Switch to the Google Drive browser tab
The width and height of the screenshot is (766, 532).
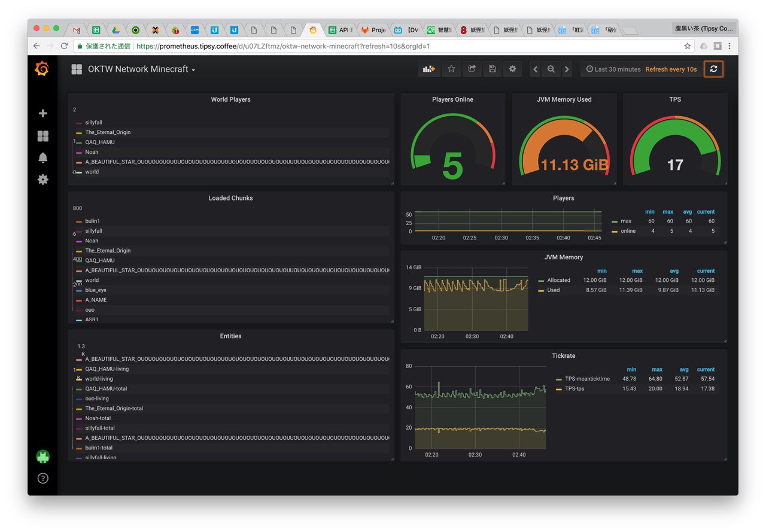pyautogui.click(x=116, y=30)
